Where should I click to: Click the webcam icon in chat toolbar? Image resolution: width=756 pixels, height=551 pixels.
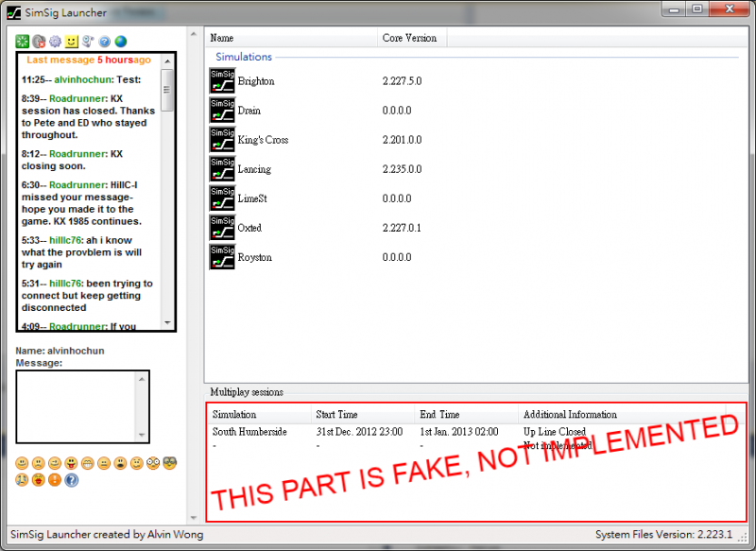[88, 42]
